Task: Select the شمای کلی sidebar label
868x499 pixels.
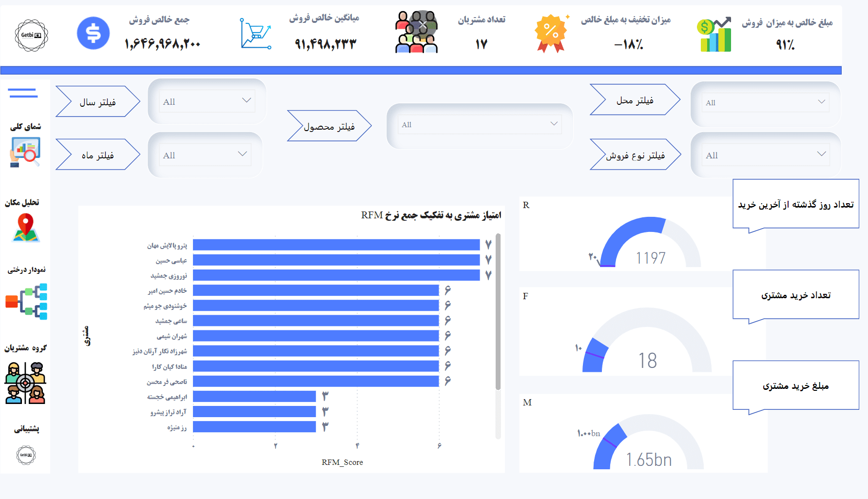Action: (26, 127)
